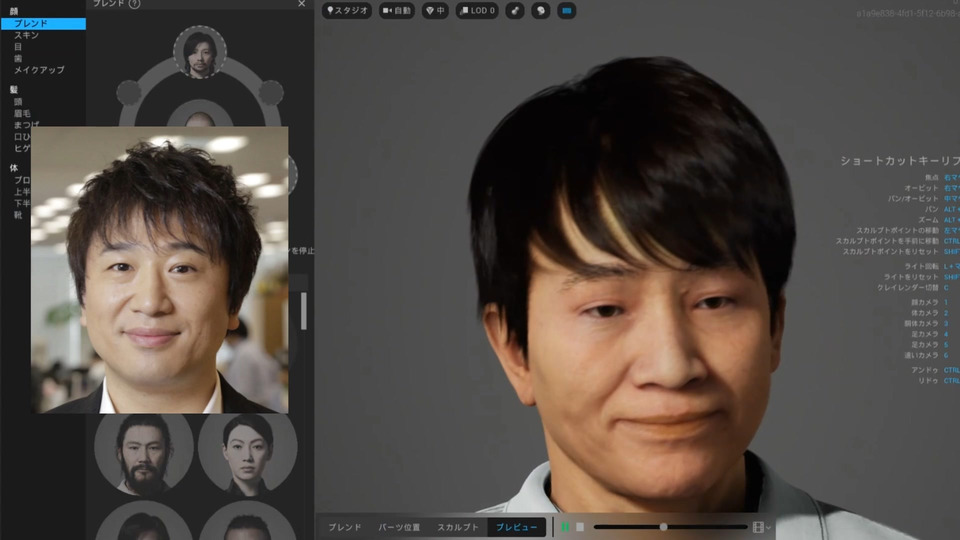
Task: Open the スタジオ lighting preset menu
Action: pos(347,10)
